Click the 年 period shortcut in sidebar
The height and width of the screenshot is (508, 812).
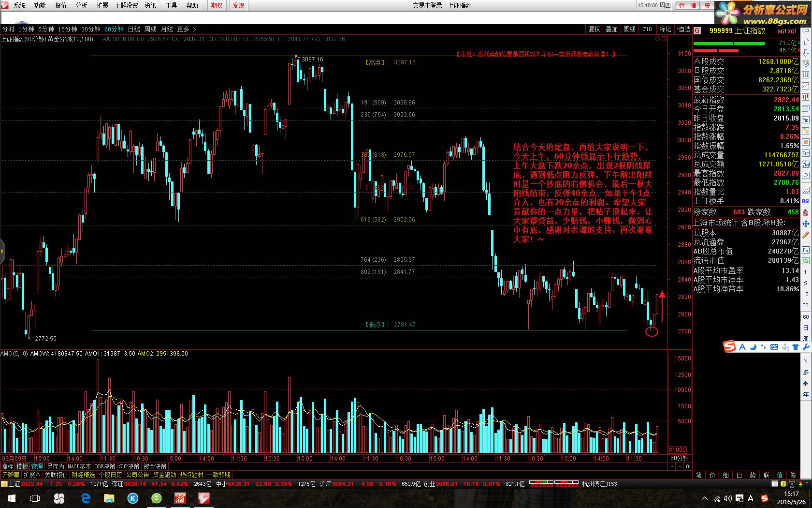coord(806,395)
